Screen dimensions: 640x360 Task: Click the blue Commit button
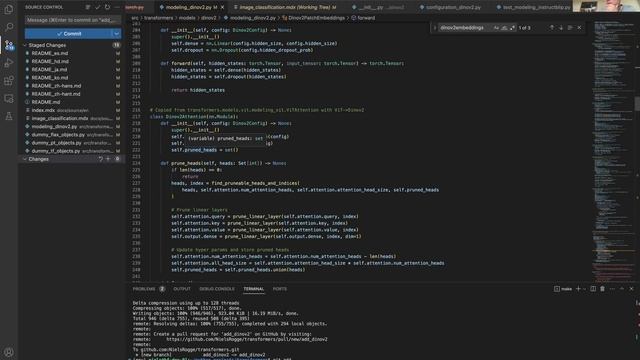click(x=68, y=33)
